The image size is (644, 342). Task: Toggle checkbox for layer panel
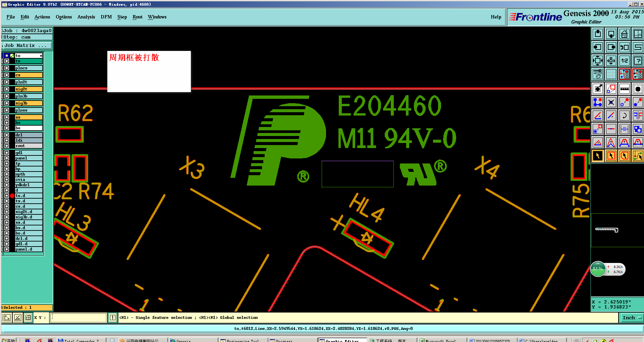7,158
